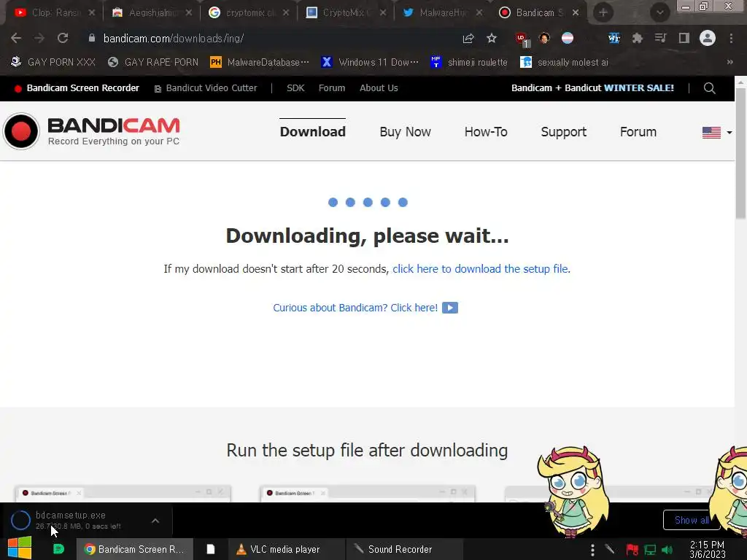Show all downloads button
Viewport: 747px width, 560px height.
click(x=692, y=520)
